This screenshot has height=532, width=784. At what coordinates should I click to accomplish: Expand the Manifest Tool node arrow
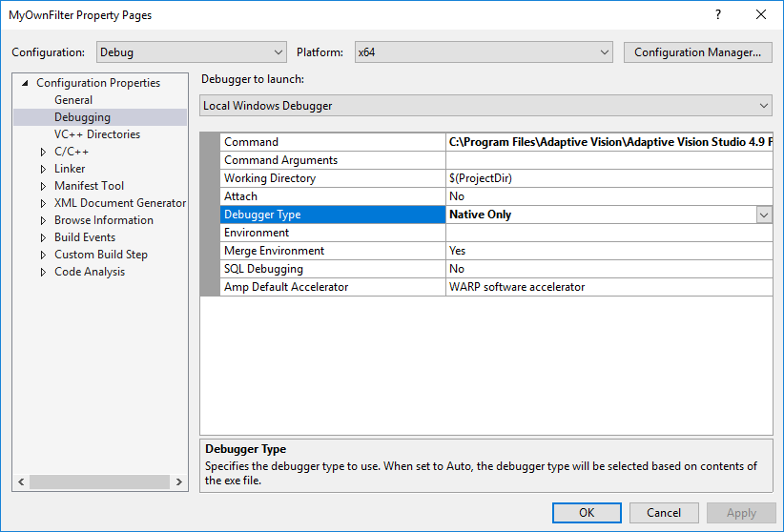pos(43,186)
